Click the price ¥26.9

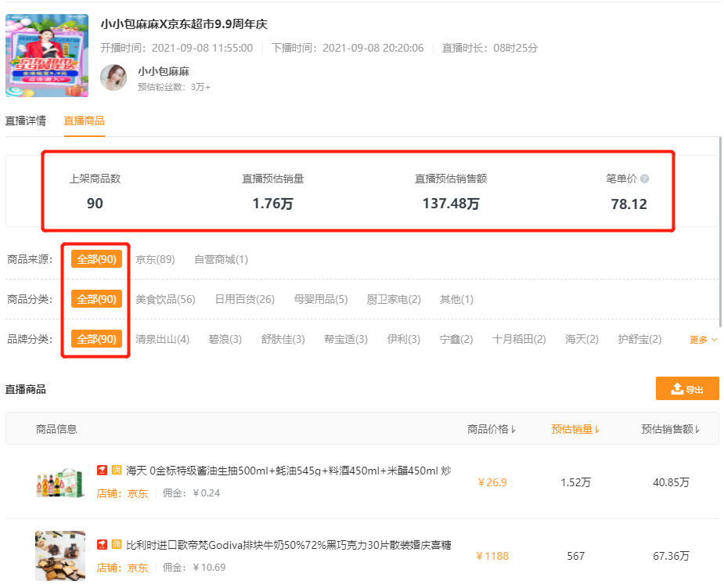[x=492, y=482]
